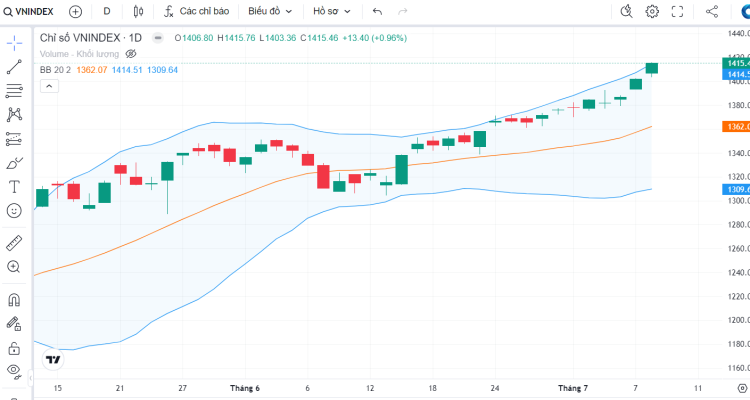The height and width of the screenshot is (400, 750).
Task: Open VNINDEX symbol search
Action: click(29, 11)
